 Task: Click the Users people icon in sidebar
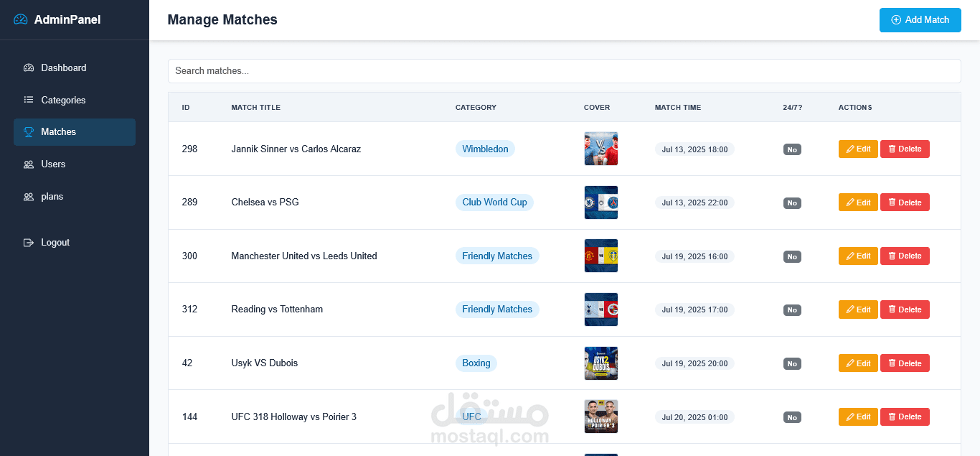pos(29,164)
